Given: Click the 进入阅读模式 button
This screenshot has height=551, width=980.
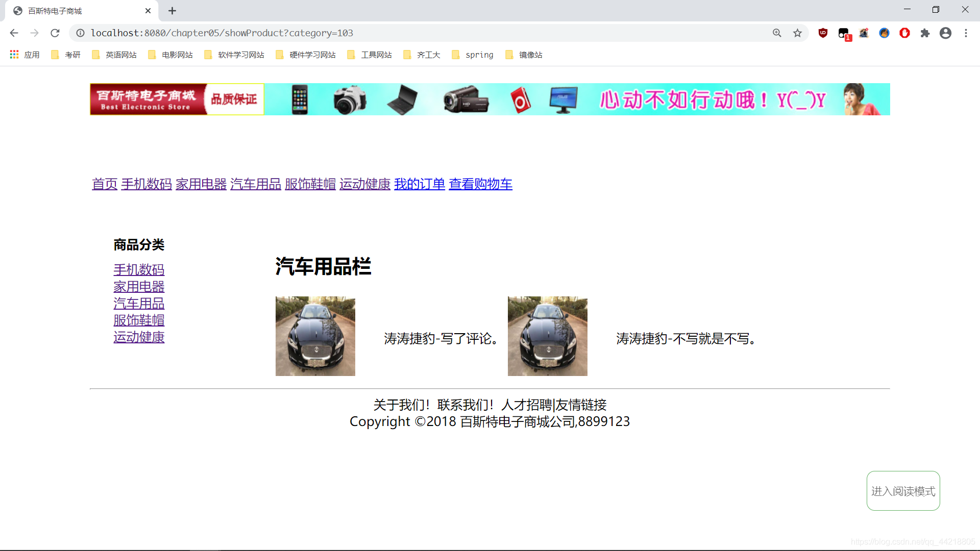Looking at the screenshot, I should click(903, 491).
